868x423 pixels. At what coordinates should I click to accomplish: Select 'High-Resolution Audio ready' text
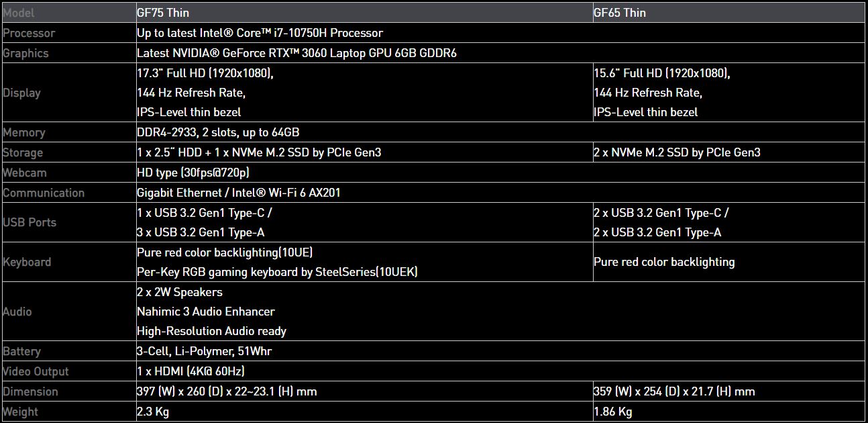(211, 331)
